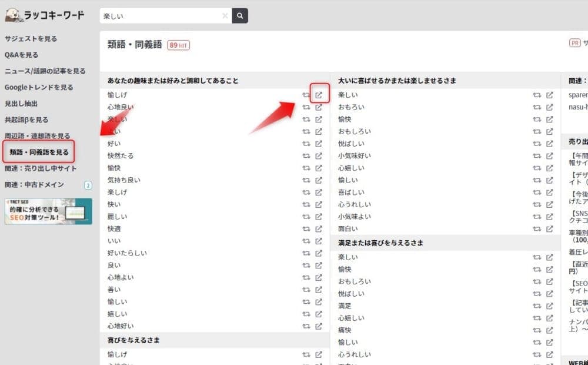Click re-search arrows icon for 善い

click(306, 290)
